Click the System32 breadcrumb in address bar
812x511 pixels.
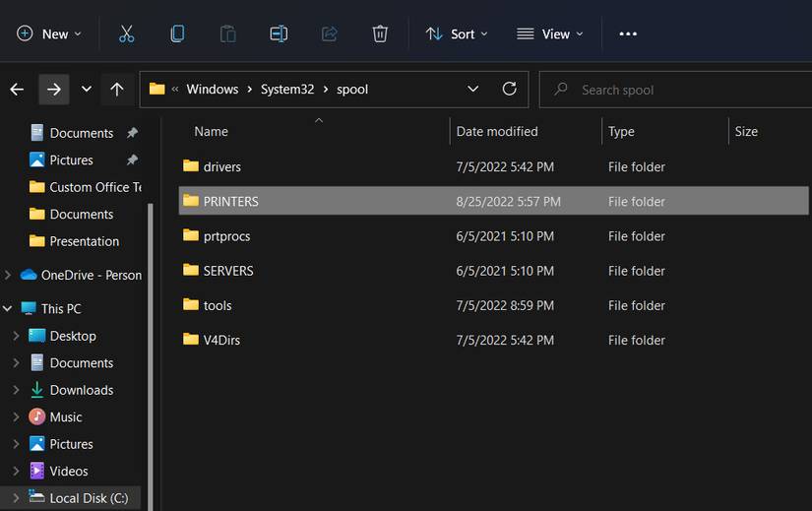pyautogui.click(x=287, y=89)
